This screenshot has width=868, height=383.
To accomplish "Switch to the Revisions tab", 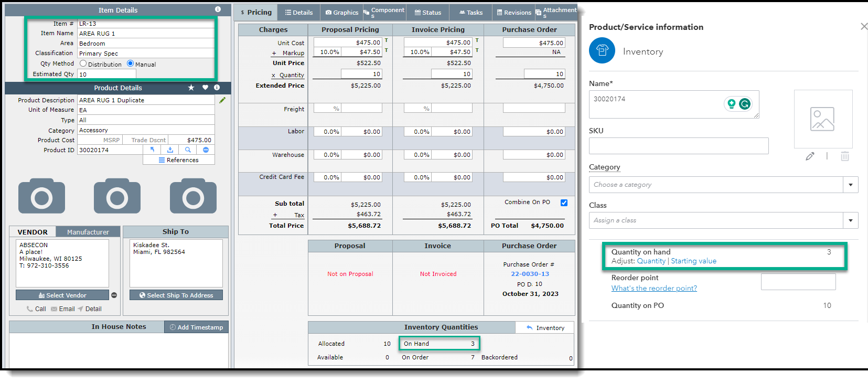I will [x=514, y=12].
